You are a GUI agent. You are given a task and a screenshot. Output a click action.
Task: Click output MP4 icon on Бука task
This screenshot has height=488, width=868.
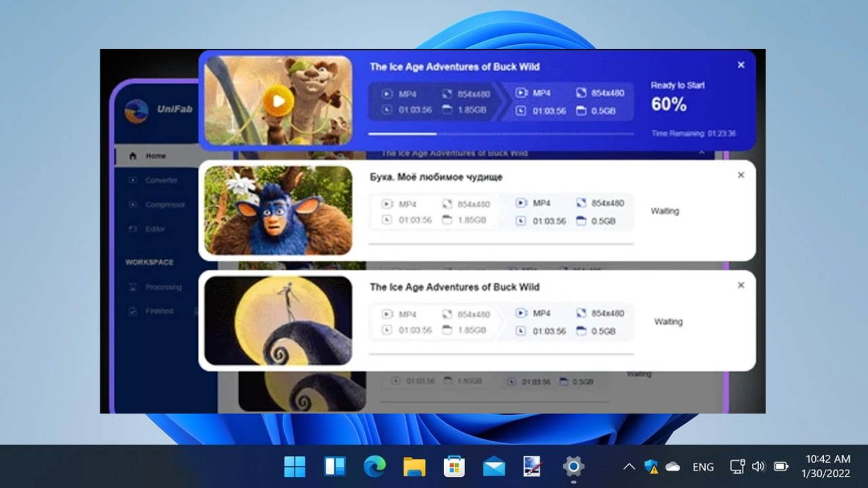[x=521, y=203]
